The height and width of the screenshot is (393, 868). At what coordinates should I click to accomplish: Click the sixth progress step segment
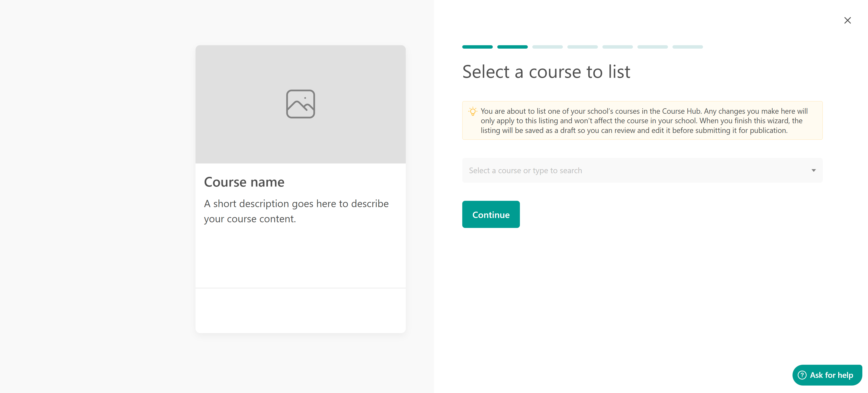tap(652, 47)
